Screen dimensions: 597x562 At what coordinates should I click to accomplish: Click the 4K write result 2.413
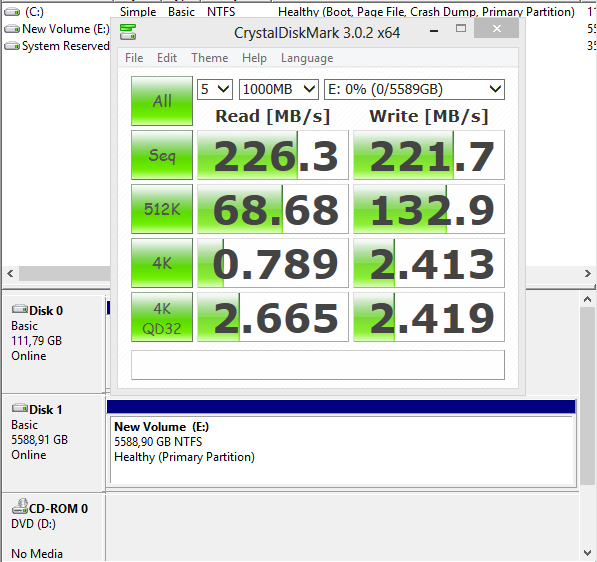tap(429, 263)
